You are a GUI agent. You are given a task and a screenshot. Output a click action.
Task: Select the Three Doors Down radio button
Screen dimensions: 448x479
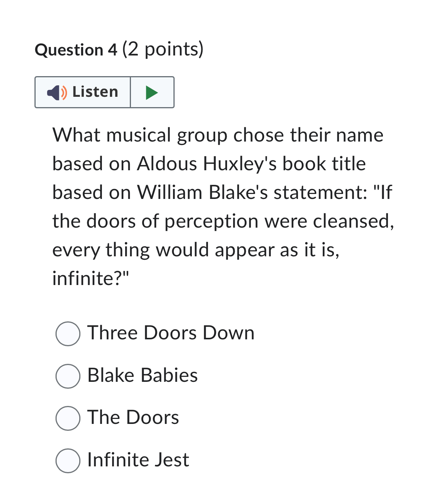pyautogui.click(x=68, y=334)
